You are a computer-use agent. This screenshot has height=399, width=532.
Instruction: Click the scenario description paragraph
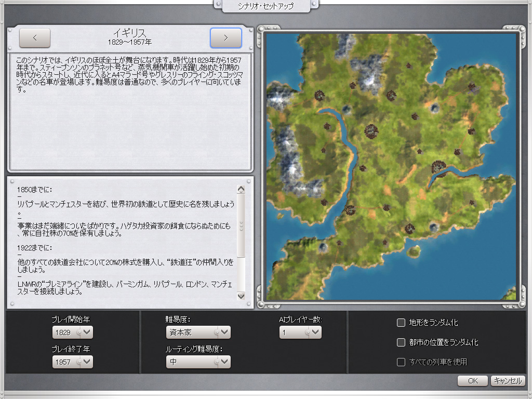tap(129, 75)
